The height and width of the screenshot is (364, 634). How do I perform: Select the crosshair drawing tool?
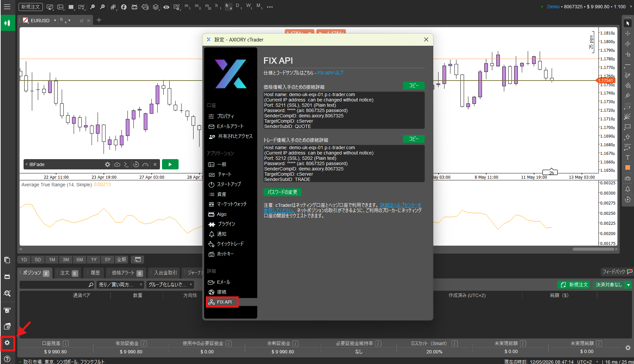(x=628, y=33)
